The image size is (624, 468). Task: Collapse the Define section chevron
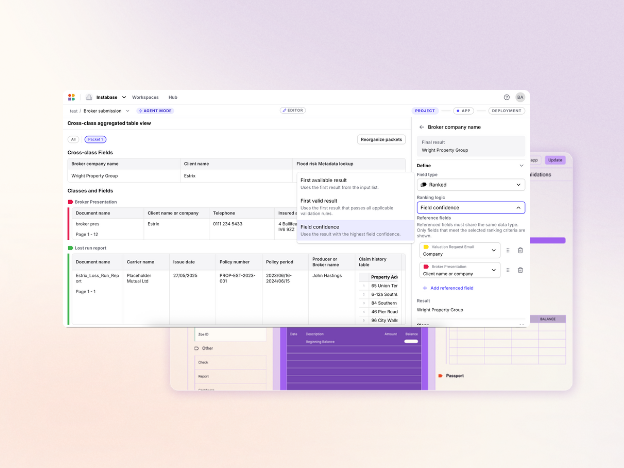click(x=521, y=166)
